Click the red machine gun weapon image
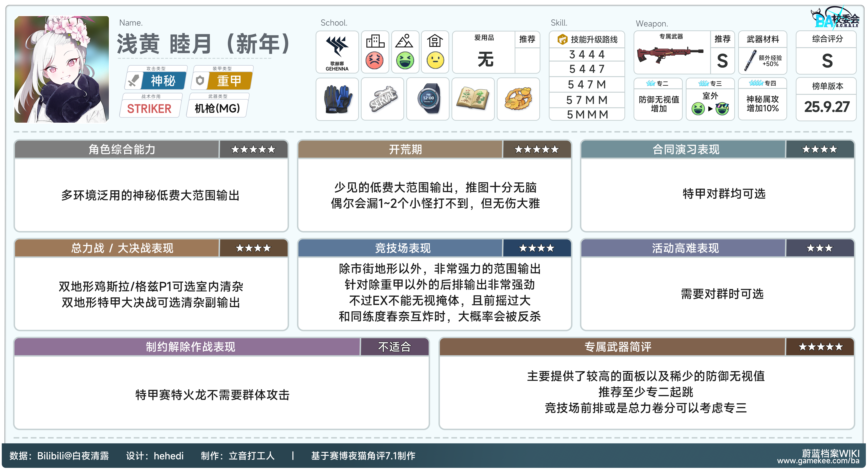Image resolution: width=868 pixels, height=470 pixels. pos(670,56)
